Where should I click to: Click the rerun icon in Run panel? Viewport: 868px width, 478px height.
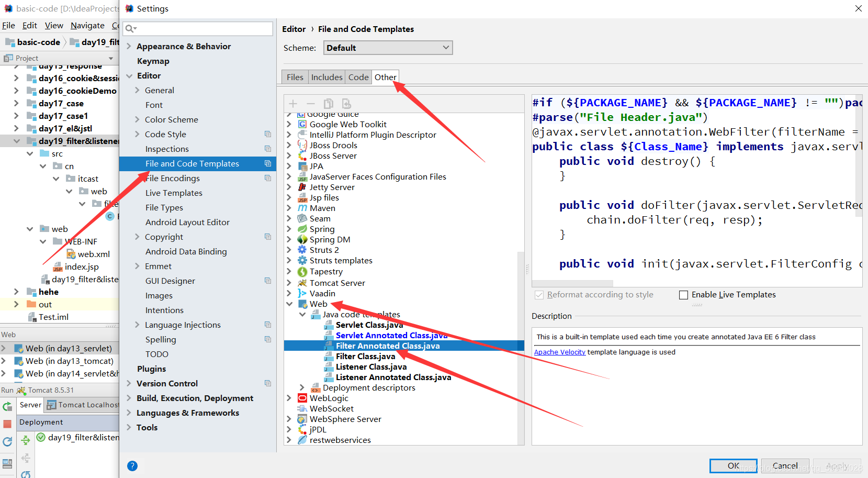coord(7,407)
